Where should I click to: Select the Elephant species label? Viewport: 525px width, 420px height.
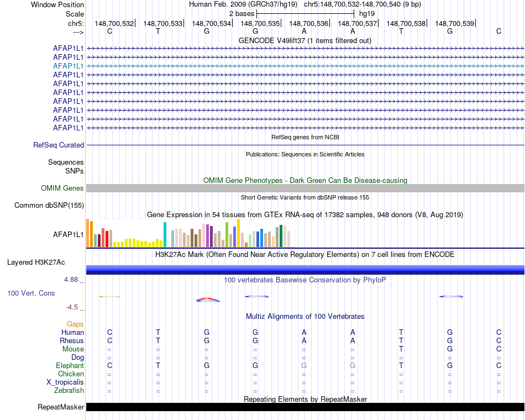[x=70, y=366]
